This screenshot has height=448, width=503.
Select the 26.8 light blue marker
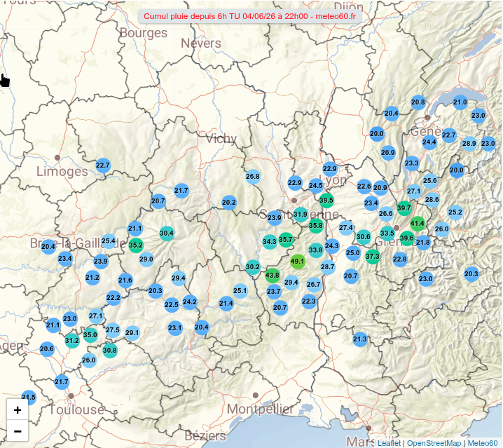tap(253, 177)
